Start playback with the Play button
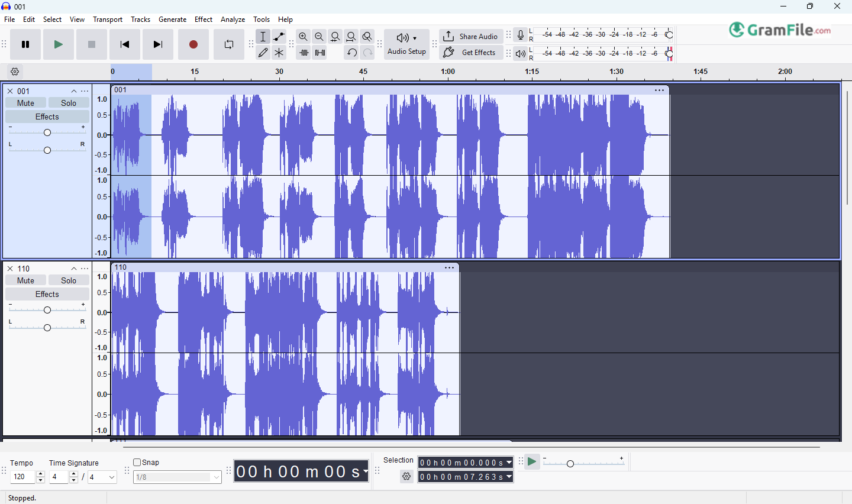This screenshot has width=852, height=504. tap(59, 44)
